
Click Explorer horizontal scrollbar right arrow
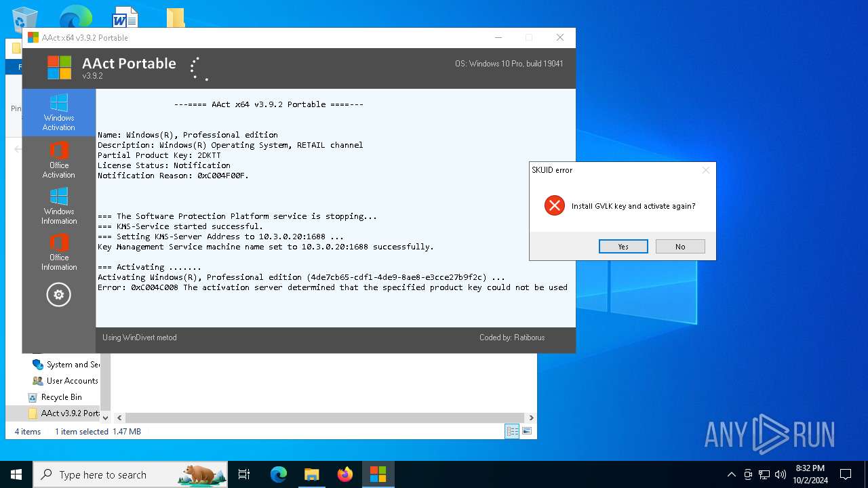[x=531, y=418]
